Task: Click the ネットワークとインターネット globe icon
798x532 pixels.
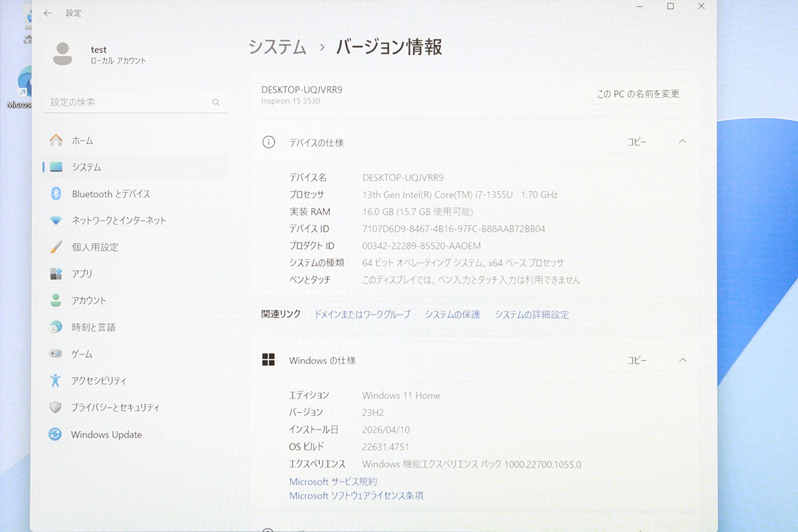Action: click(x=56, y=220)
